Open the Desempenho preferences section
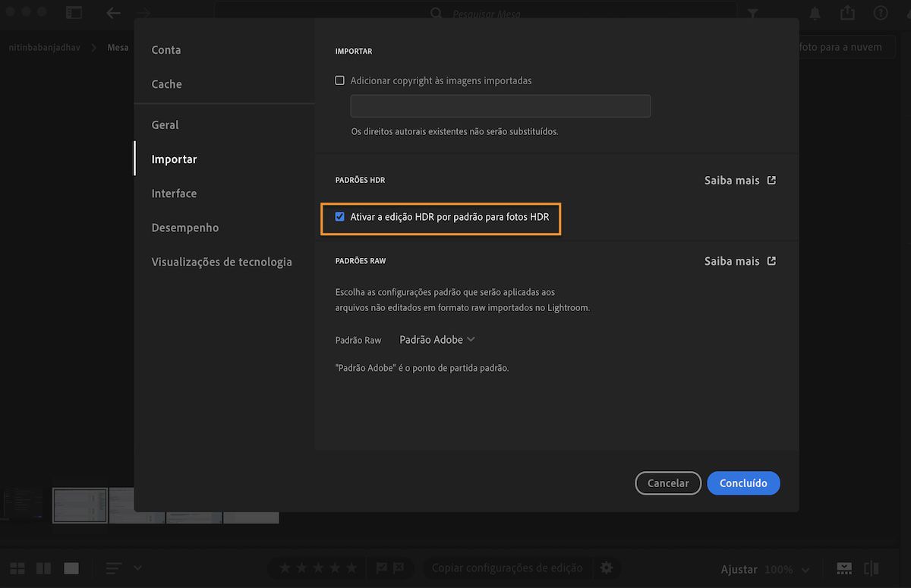The height and width of the screenshot is (588, 911). click(x=185, y=227)
